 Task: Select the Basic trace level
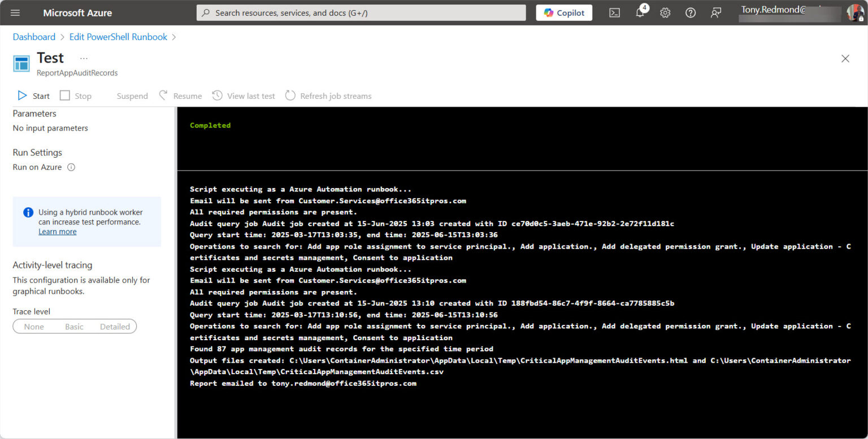coord(74,327)
